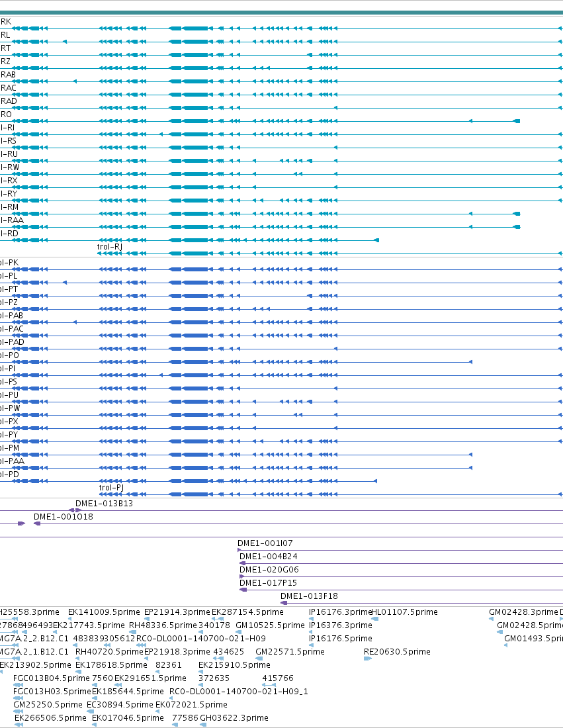Select EST EK215910.5prime
563x728 pixels.
point(234,665)
